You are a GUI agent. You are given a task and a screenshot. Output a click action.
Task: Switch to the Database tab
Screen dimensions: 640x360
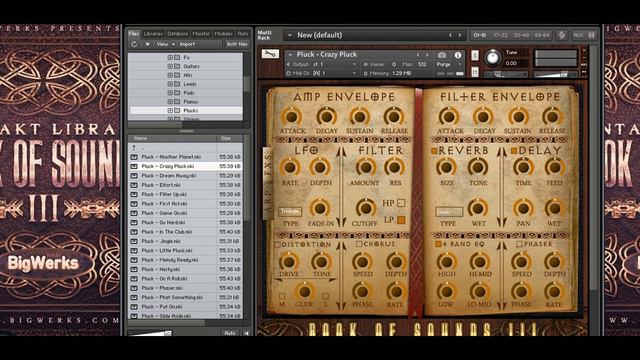coord(178,34)
